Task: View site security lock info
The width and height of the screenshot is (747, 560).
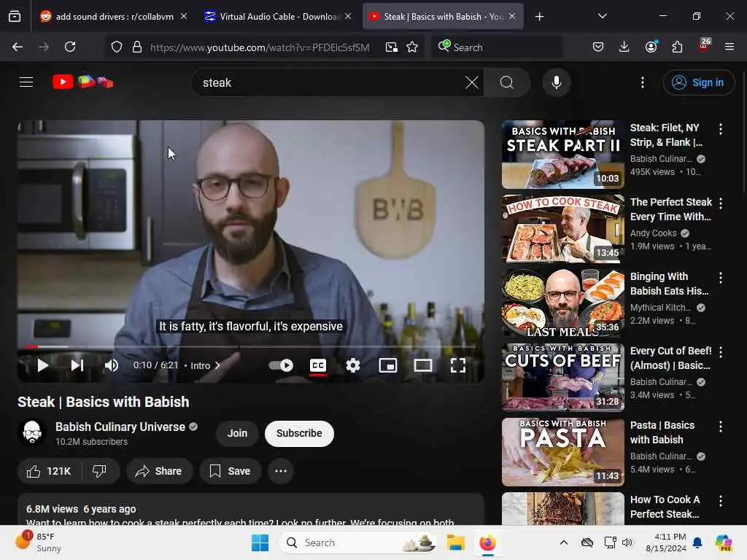Action: coord(137,47)
